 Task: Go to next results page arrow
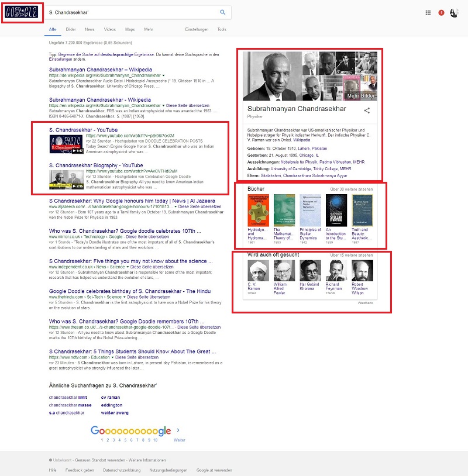coord(178,430)
